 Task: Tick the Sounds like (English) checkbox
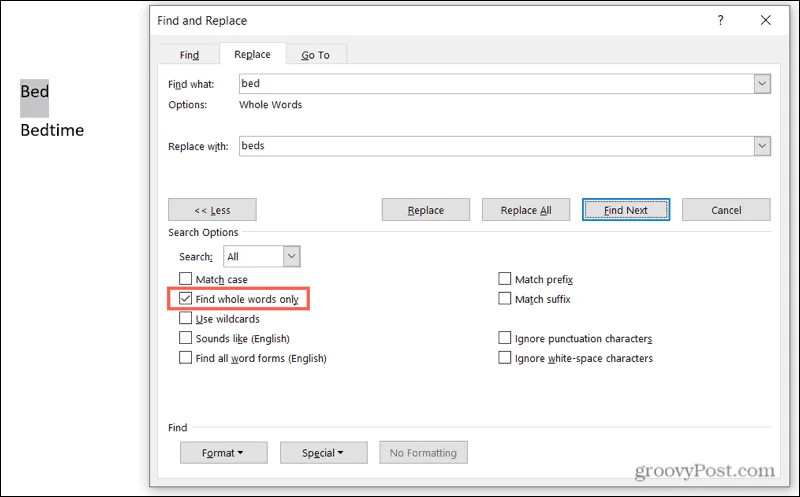tap(185, 338)
